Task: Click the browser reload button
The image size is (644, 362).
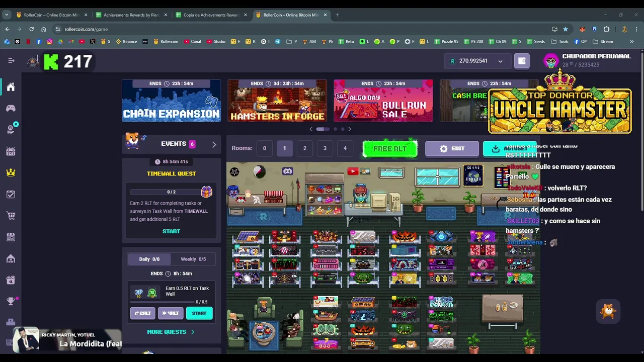Action: pyautogui.click(x=31, y=29)
